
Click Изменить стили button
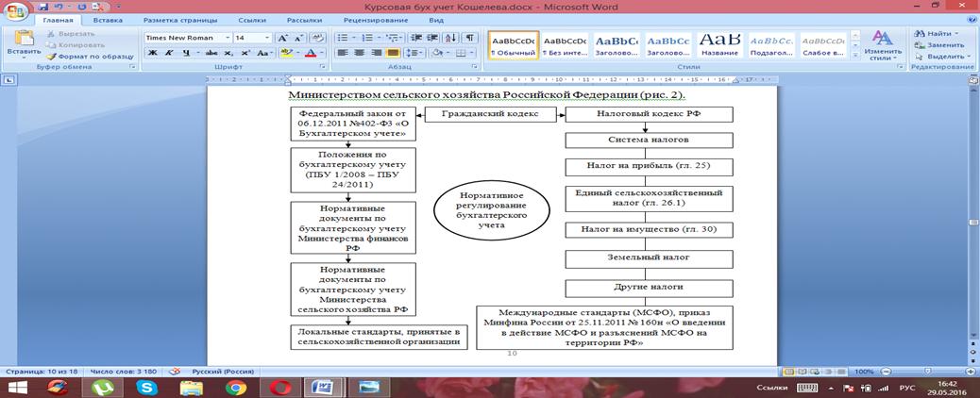(x=882, y=45)
